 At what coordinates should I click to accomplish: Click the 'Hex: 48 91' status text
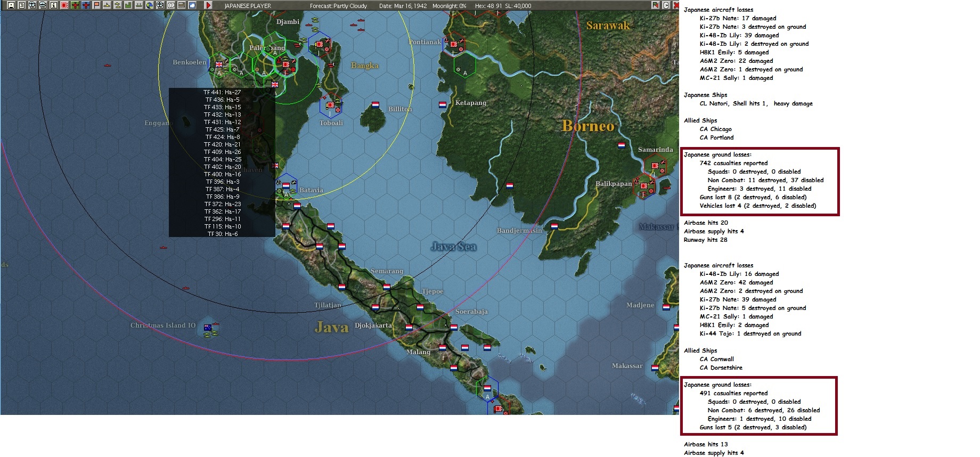pos(488,6)
